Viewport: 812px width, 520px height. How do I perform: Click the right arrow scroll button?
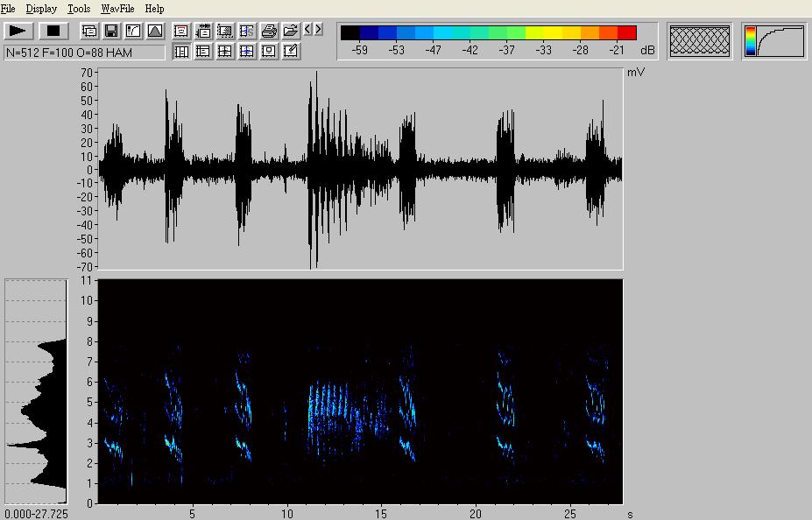coord(319,30)
